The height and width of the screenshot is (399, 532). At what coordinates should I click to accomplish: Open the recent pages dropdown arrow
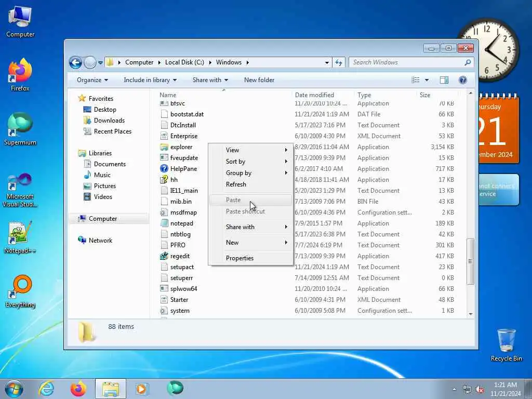click(100, 63)
